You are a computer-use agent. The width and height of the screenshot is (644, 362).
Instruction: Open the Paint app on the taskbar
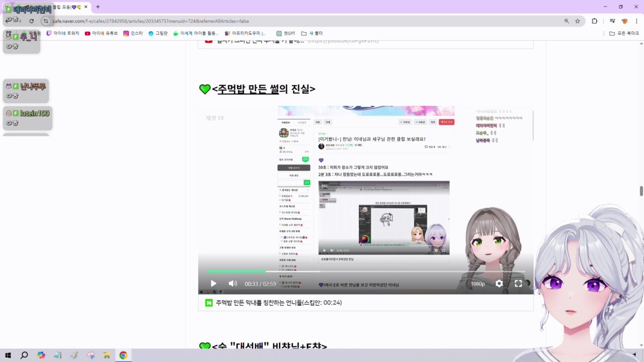74,355
